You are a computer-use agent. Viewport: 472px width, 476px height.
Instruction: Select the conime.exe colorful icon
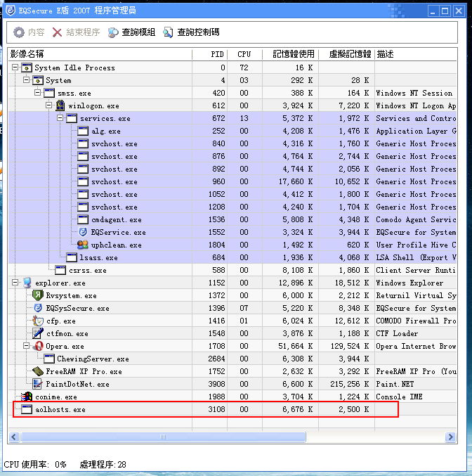coord(27,397)
